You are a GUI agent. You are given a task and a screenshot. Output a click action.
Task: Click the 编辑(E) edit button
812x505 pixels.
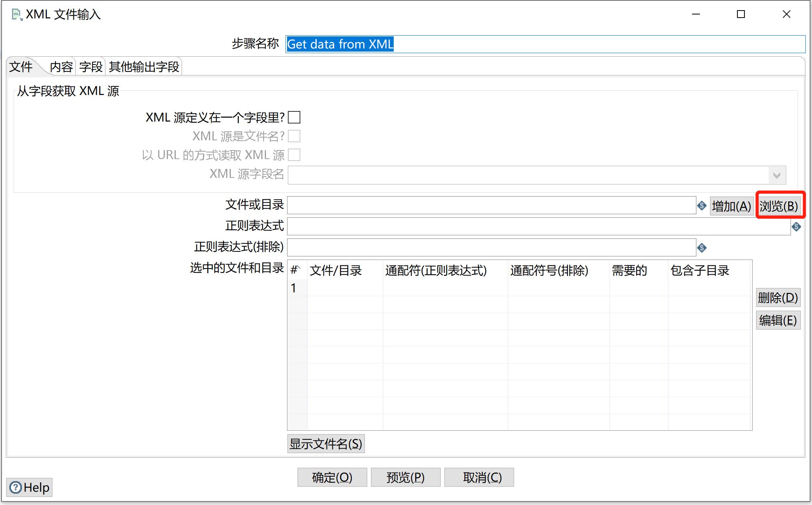tap(778, 321)
